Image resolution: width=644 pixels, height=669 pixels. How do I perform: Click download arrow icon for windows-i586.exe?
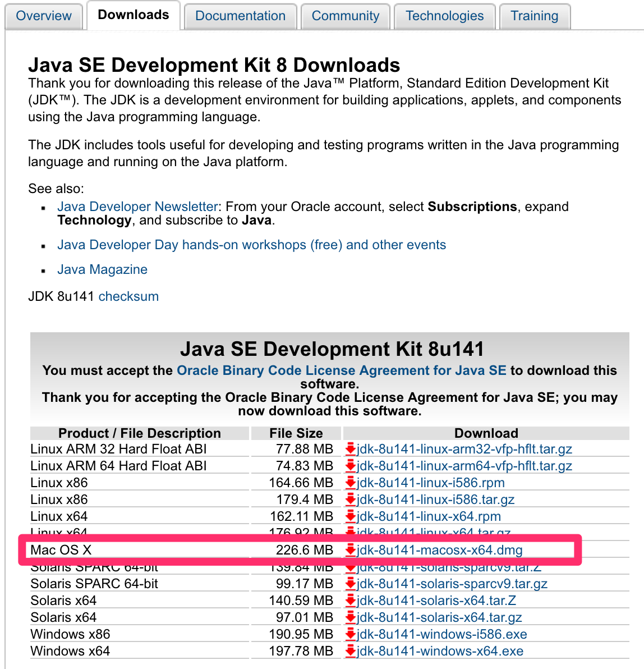(351, 634)
